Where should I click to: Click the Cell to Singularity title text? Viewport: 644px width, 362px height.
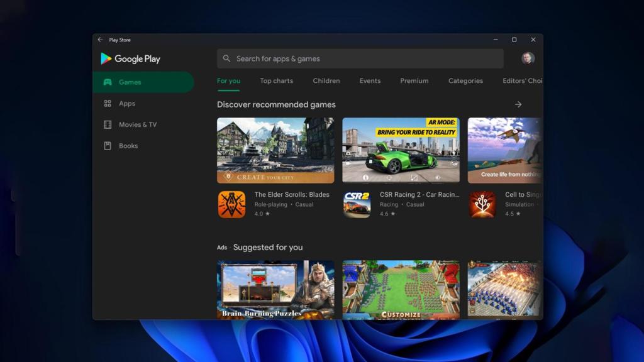(x=524, y=195)
